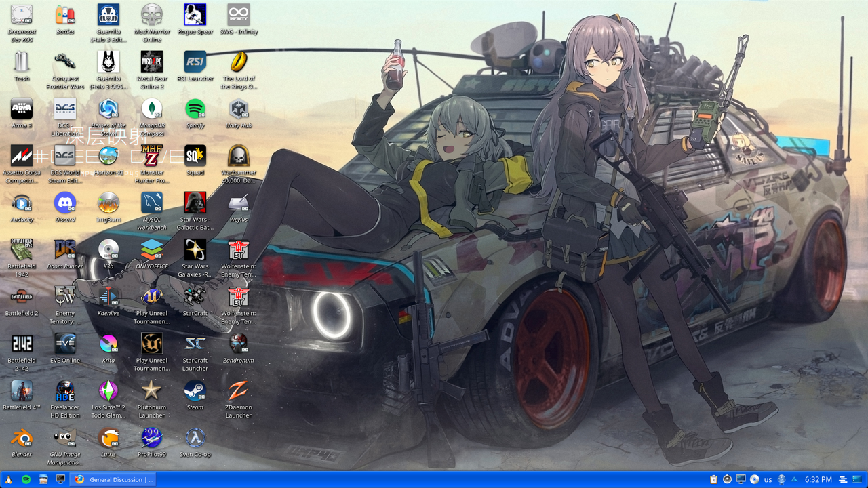Open the clipboard tray icon

[x=713, y=480]
